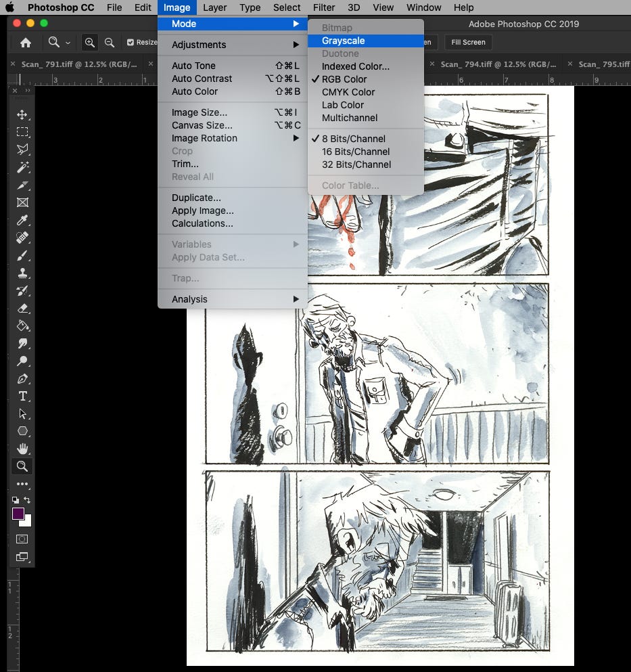Screen dimensions: 631x672
Task: Select the Paint Bucket tool
Action: pos(22,326)
